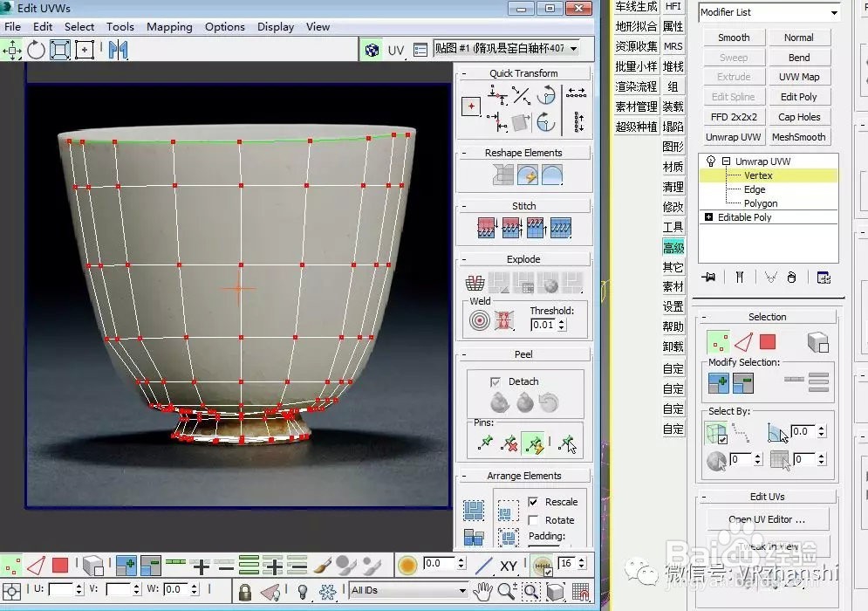Select the Pin tool in the Pins group

486,443
